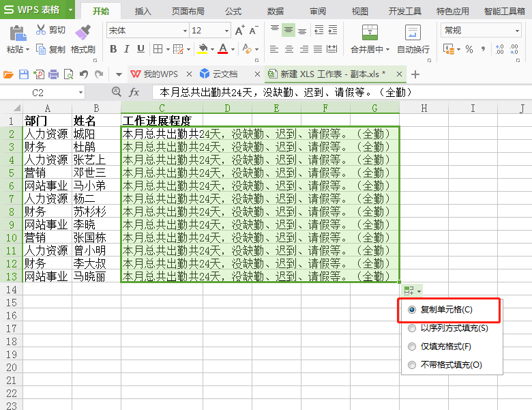Toggle Italic formatting
532x410 pixels.
click(127, 49)
